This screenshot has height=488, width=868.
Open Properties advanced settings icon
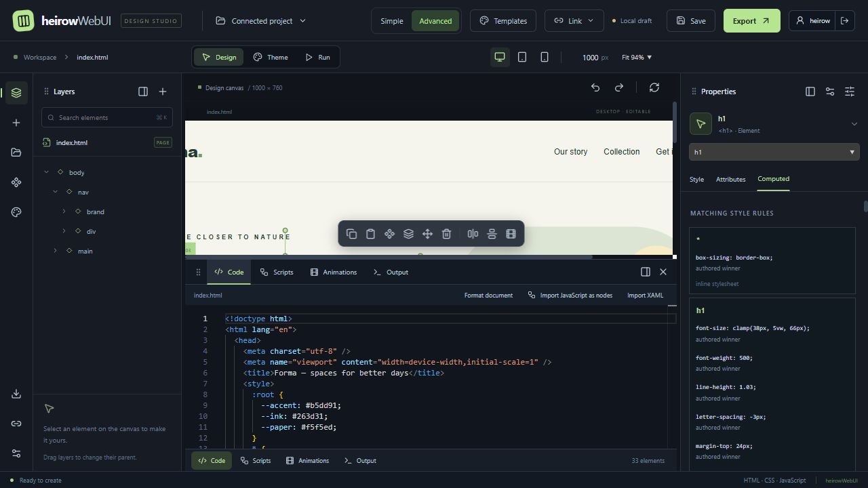pyautogui.click(x=850, y=91)
